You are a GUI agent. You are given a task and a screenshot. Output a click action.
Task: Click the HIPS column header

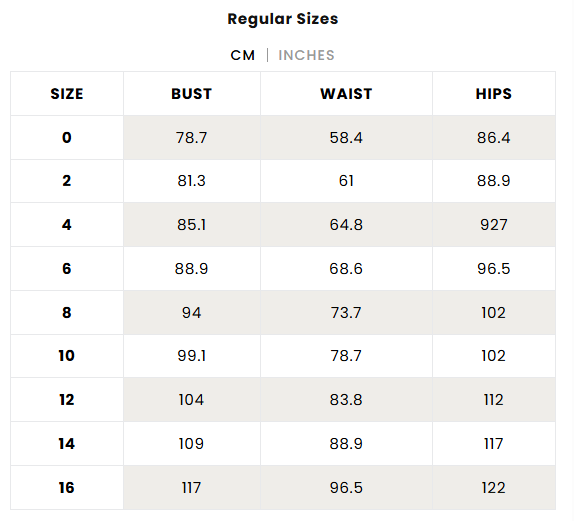pos(494,94)
